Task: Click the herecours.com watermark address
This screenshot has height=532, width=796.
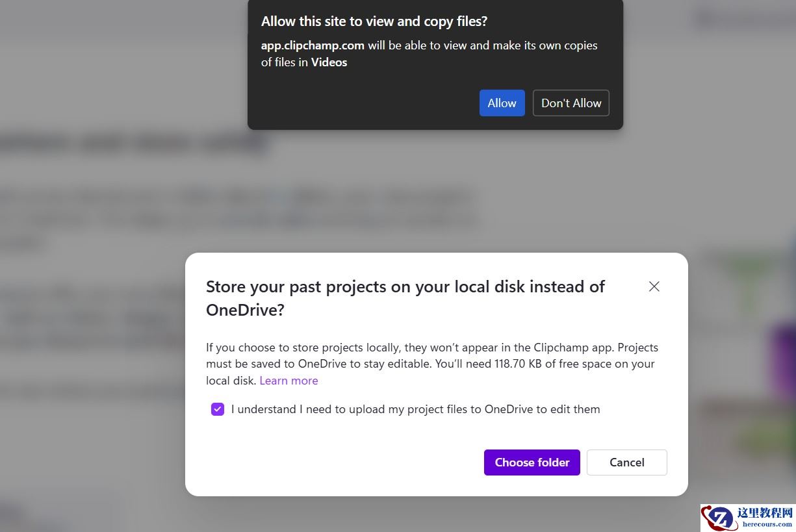Action: click(x=767, y=525)
